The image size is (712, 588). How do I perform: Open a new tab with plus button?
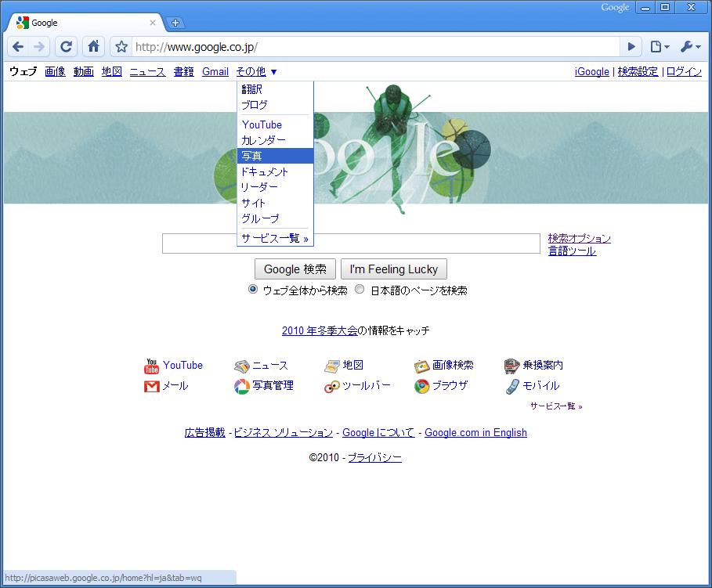[x=175, y=23]
